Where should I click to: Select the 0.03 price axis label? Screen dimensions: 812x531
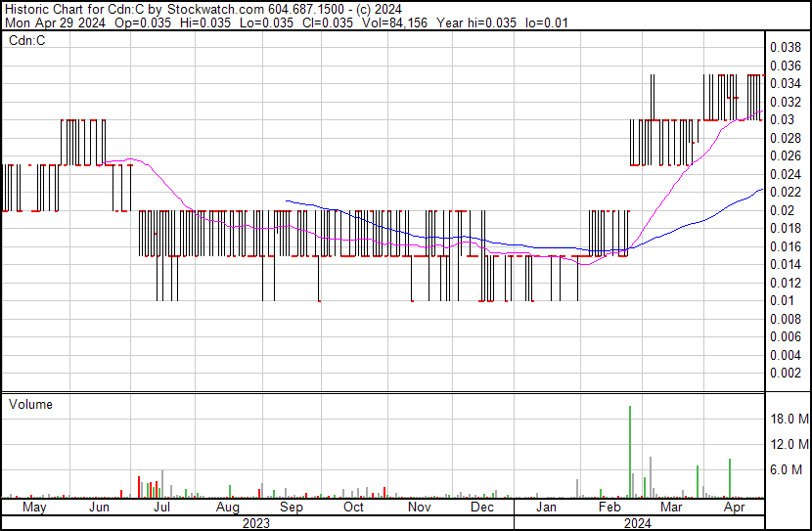click(783, 119)
